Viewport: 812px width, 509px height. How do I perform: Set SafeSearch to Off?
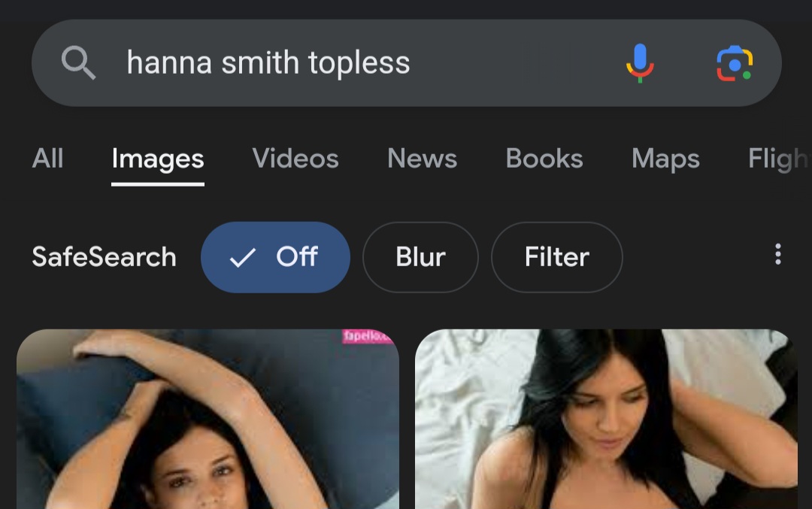coord(275,257)
